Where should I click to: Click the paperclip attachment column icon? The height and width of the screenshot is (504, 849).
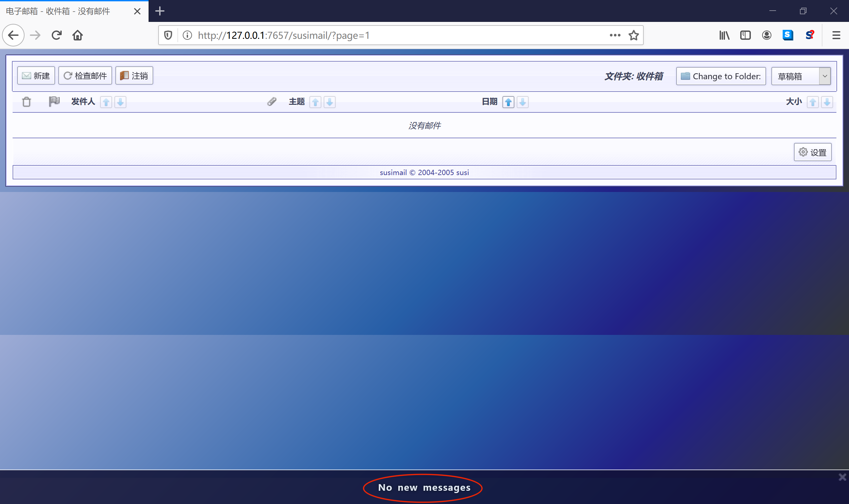(272, 101)
